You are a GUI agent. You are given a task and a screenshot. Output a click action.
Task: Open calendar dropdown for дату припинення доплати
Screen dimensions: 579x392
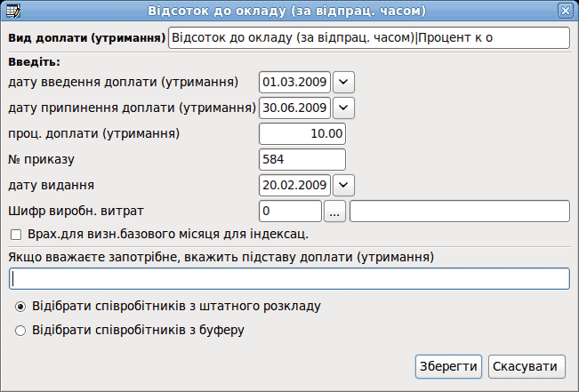click(x=343, y=108)
